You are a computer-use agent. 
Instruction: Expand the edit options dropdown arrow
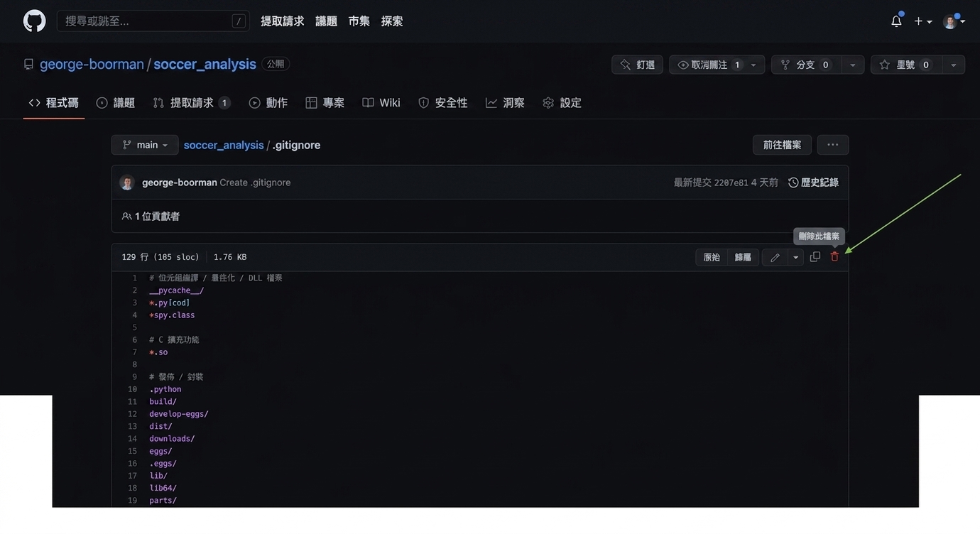pyautogui.click(x=795, y=257)
